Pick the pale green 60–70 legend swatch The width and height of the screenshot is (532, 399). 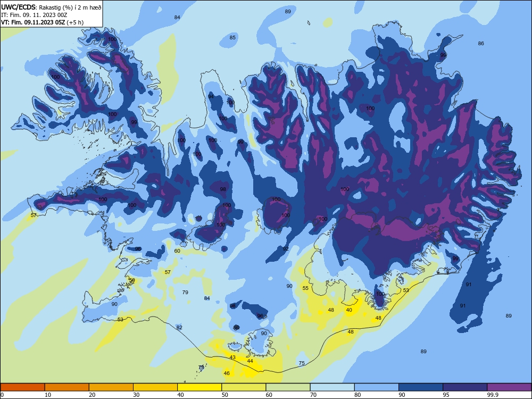[x=288, y=387]
